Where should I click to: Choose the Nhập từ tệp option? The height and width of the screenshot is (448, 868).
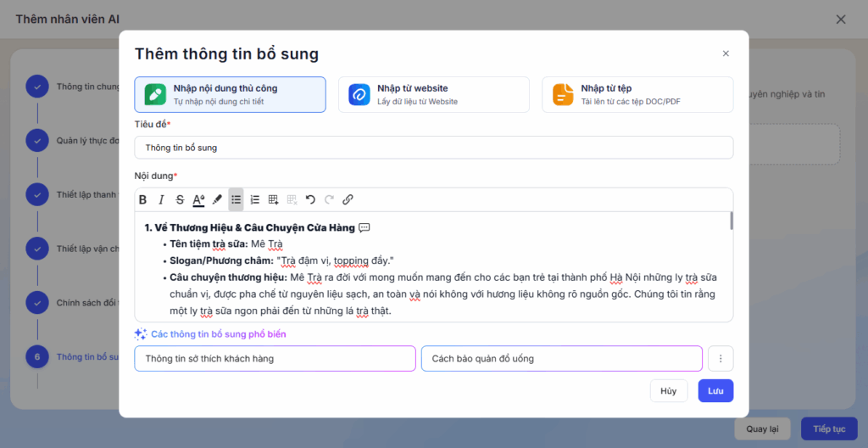[637, 94]
